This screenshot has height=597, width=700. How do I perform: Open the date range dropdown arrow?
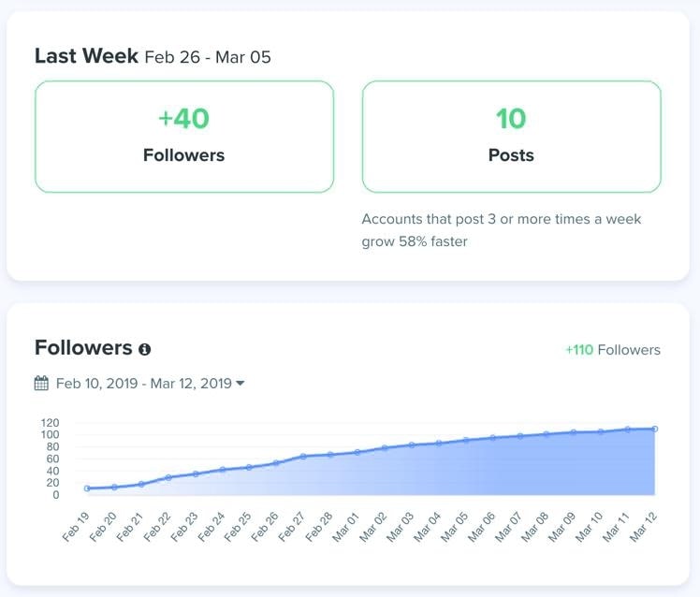(241, 383)
